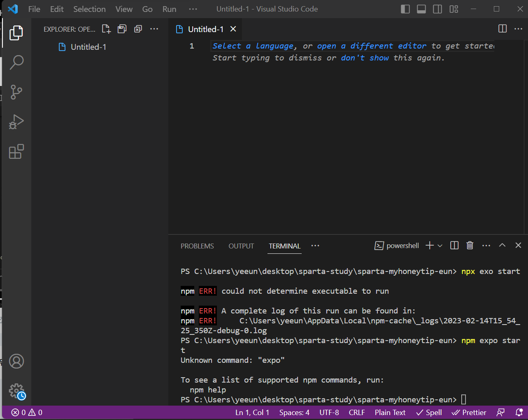The image size is (528, 420).
Task: Switch to the Output panel tab
Action: pyautogui.click(x=241, y=246)
